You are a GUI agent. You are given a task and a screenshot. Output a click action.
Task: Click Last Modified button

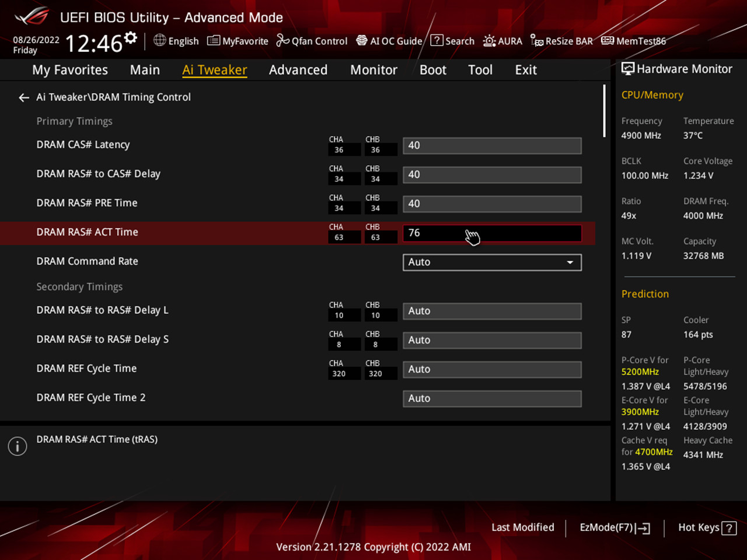click(x=522, y=527)
